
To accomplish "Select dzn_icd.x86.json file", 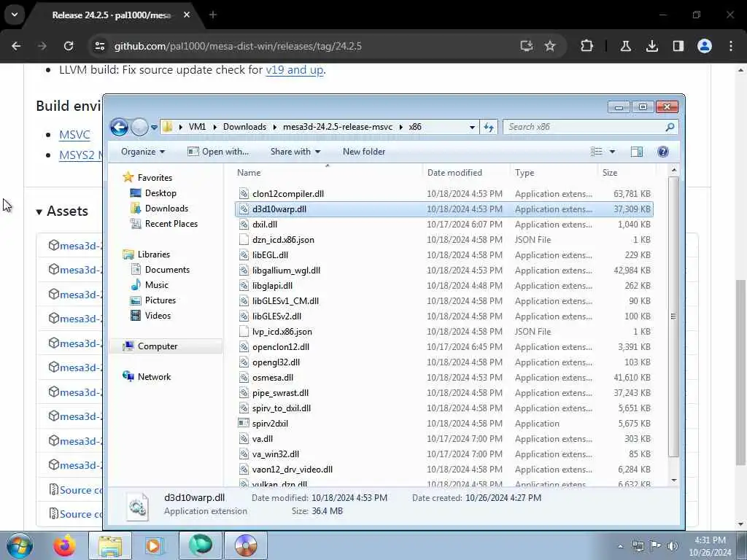I will (284, 239).
